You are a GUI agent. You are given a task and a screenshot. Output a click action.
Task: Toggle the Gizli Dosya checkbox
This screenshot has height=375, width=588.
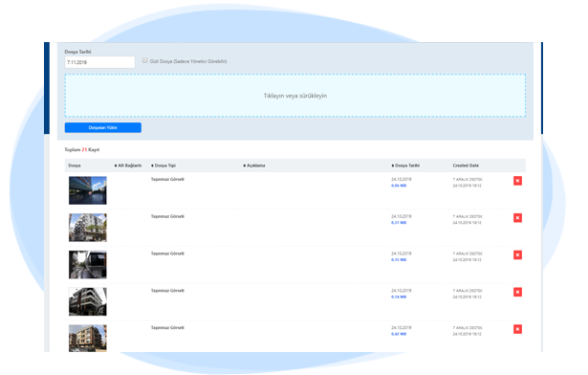(x=145, y=60)
